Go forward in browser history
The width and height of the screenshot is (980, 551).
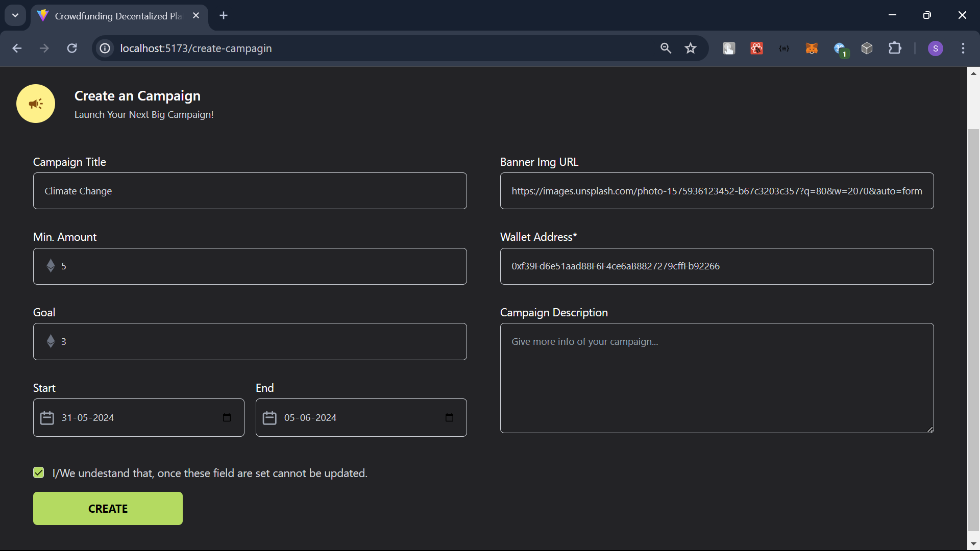(44, 48)
